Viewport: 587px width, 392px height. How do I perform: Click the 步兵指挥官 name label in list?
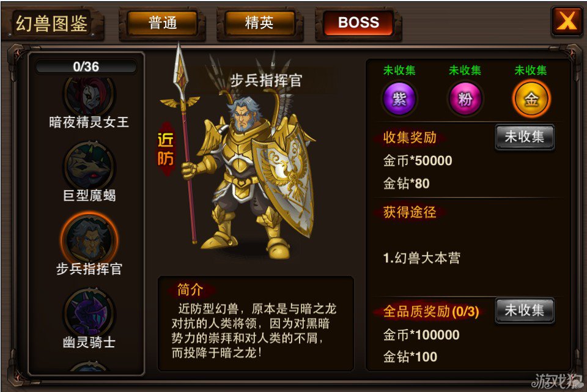[89, 269]
